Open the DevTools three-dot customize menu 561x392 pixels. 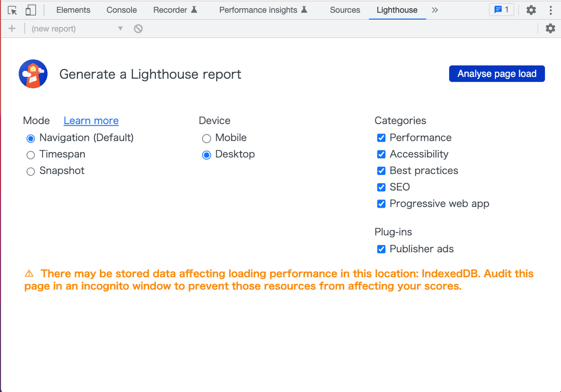(551, 10)
